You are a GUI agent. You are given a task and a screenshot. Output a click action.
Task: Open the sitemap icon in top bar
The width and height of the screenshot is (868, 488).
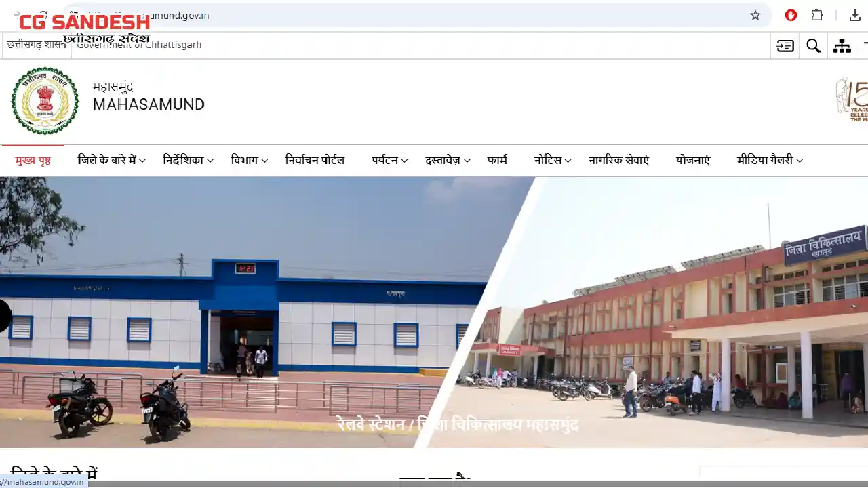(842, 45)
